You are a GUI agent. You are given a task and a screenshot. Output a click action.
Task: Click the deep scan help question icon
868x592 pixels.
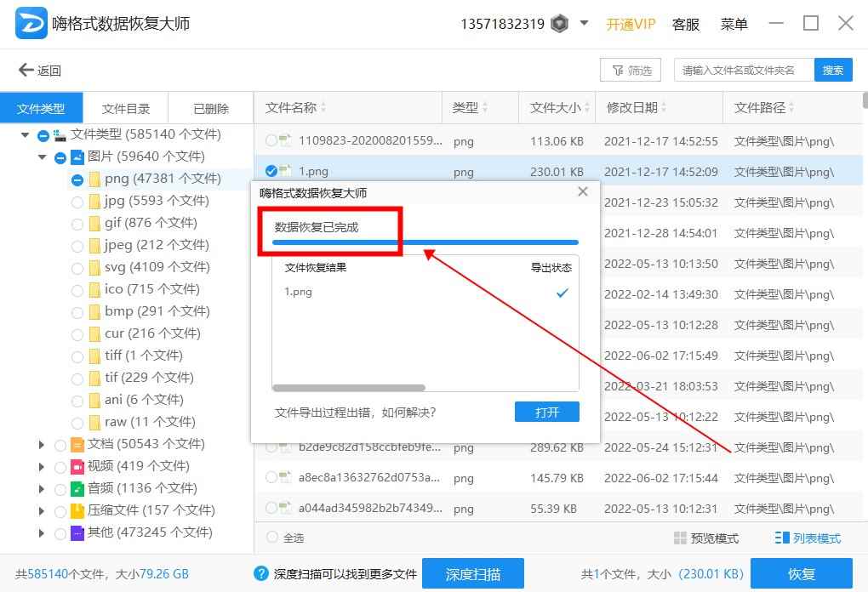click(261, 573)
